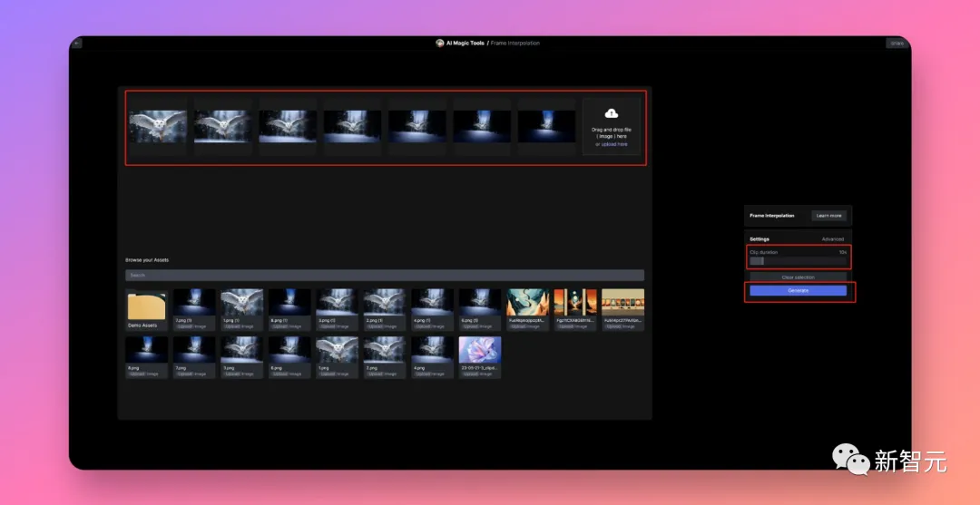Open the 'upload here' link
980x505 pixels.
[x=614, y=144]
